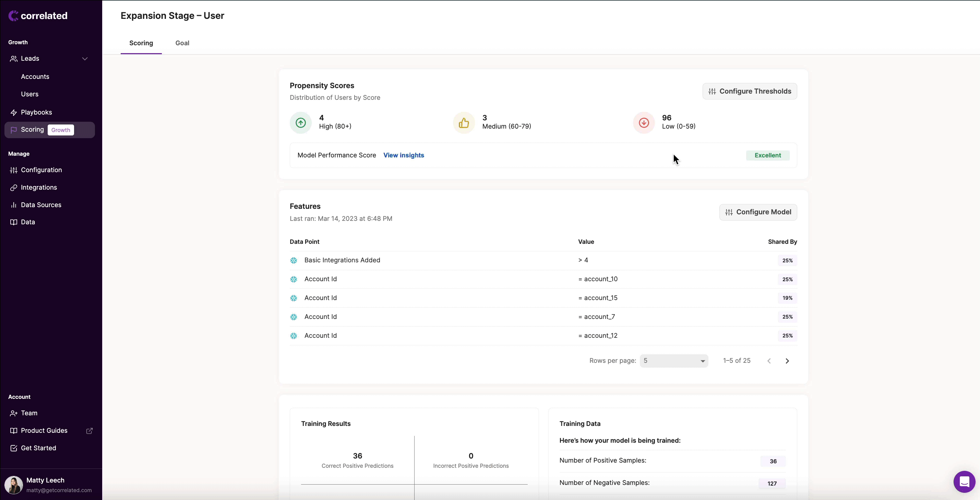Click the Excellent performance badge
Viewport: 980px width, 500px height.
coord(768,155)
